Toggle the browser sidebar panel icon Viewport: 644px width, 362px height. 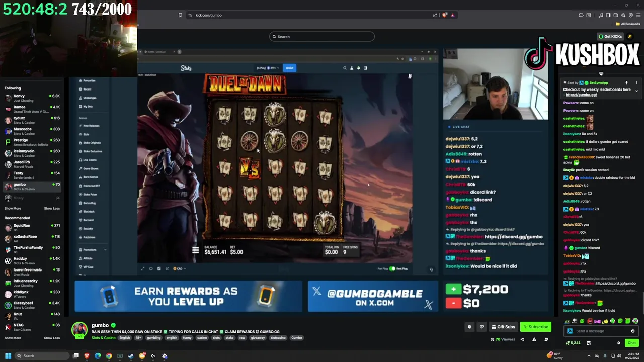pos(608,15)
